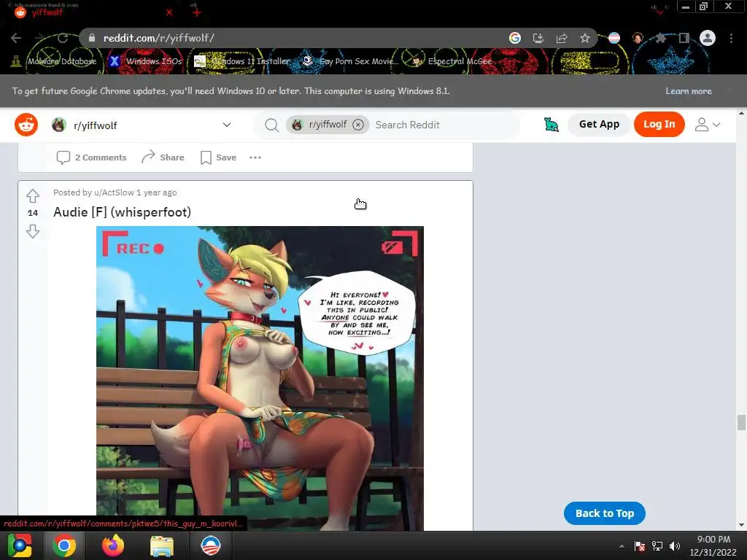The height and width of the screenshot is (560, 747).
Task: Close the yiffwolf browser tab
Action: pyautogui.click(x=169, y=13)
